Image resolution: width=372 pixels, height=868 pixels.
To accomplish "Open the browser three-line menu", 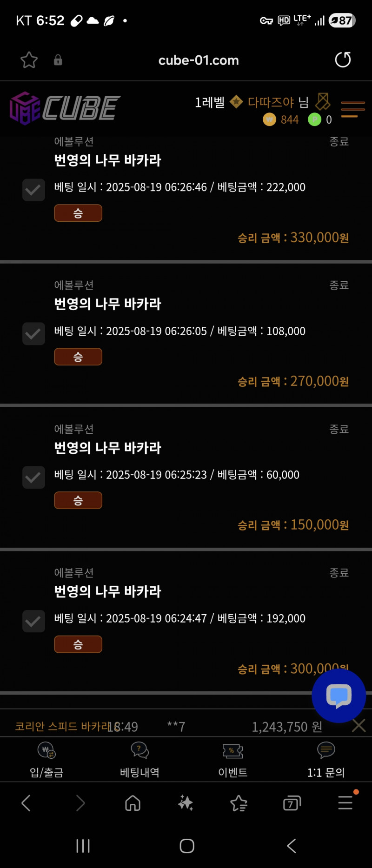I will (345, 802).
